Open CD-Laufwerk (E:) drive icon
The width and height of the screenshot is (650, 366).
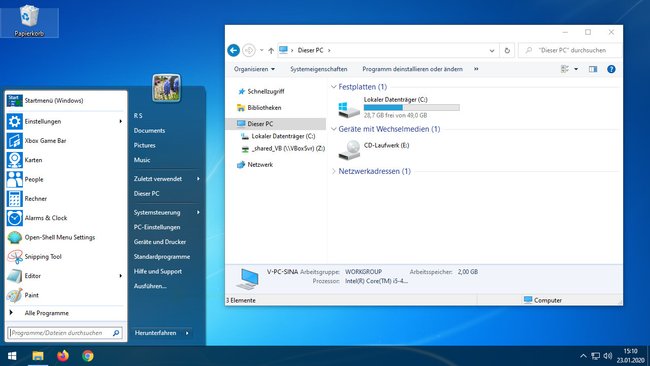[x=349, y=150]
